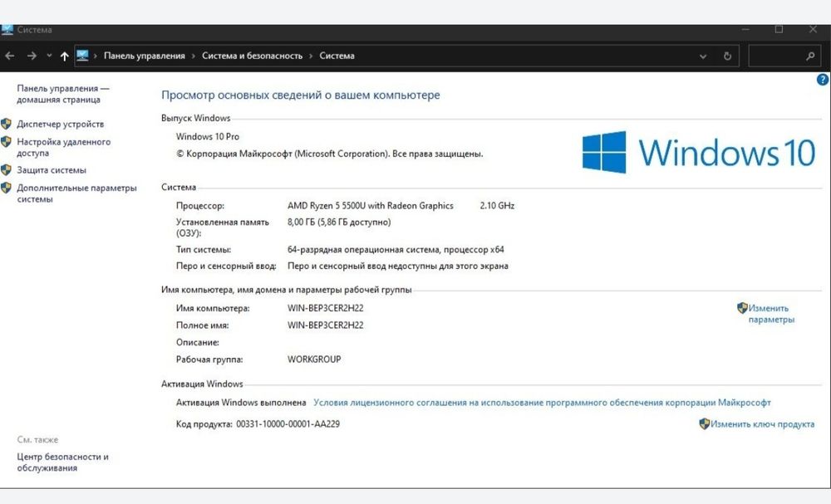Open the Microsoft license terms link

[542, 403]
